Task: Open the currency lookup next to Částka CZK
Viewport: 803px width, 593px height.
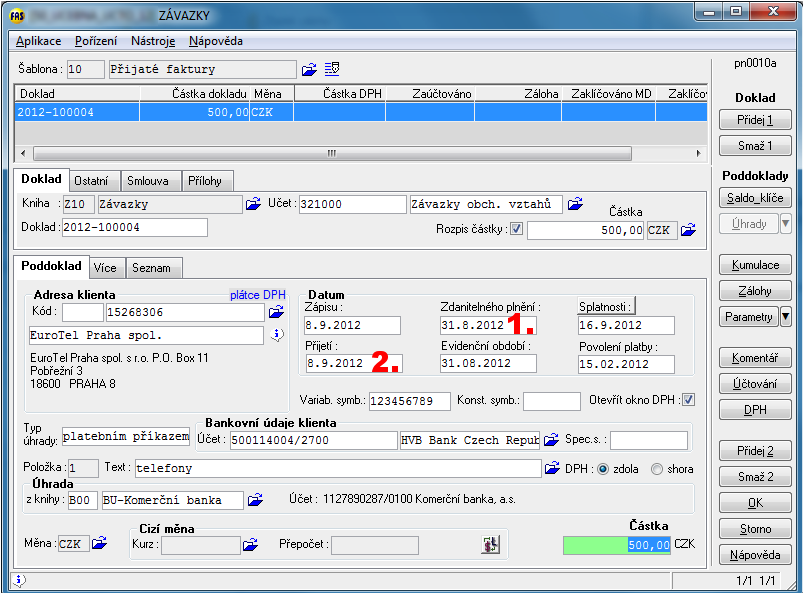Action: 688,230
